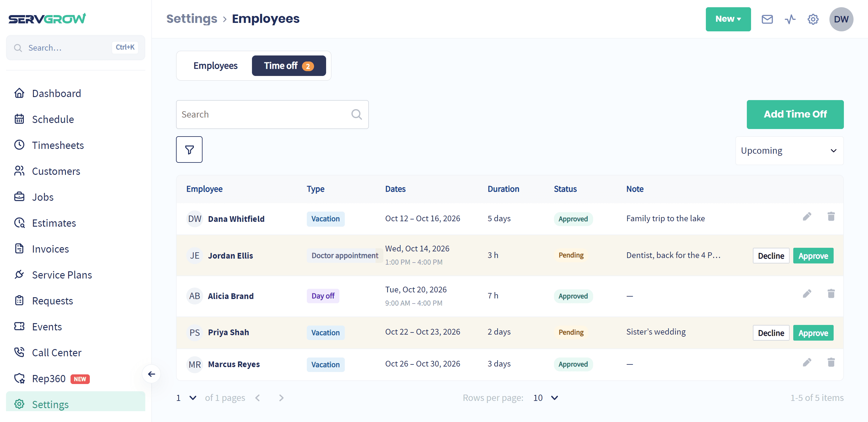Decline Priya Shah's vacation request
This screenshot has width=868, height=422.
771,333
